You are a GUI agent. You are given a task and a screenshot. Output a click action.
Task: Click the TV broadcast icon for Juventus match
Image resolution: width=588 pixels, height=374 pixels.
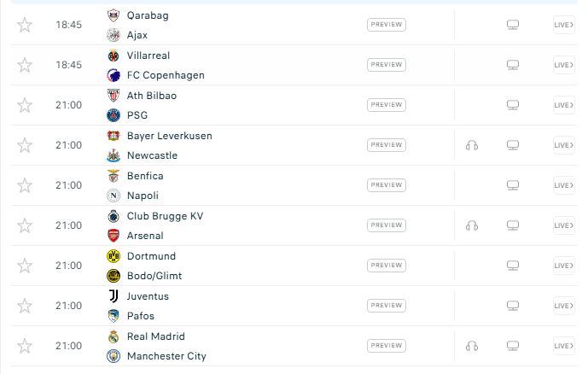click(513, 306)
